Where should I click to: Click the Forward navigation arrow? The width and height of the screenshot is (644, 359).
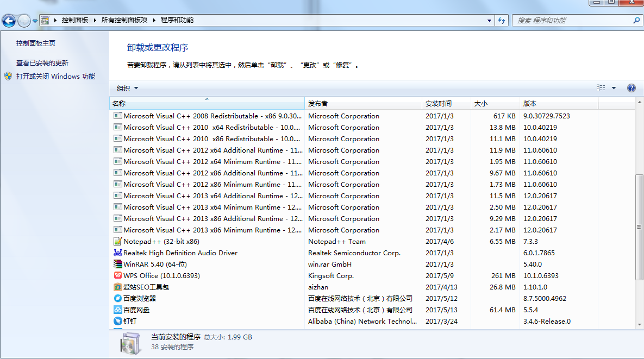tap(24, 21)
